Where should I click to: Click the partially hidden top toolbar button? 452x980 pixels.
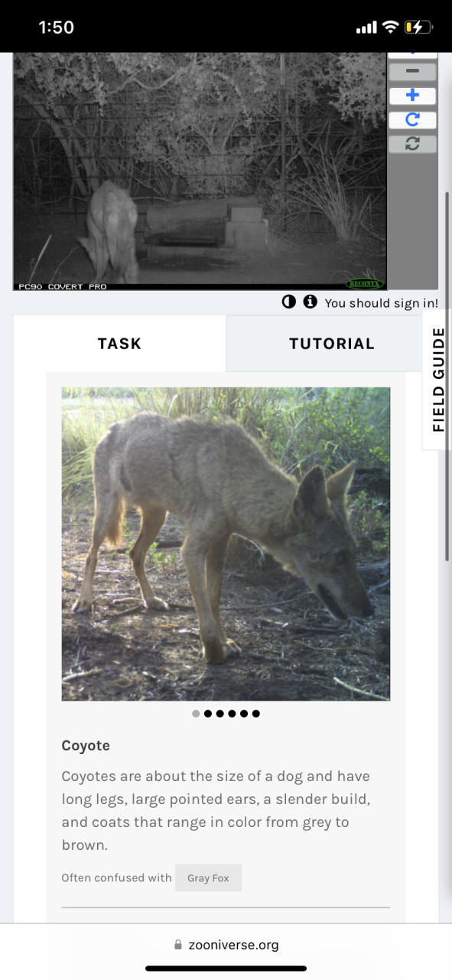coord(412,55)
